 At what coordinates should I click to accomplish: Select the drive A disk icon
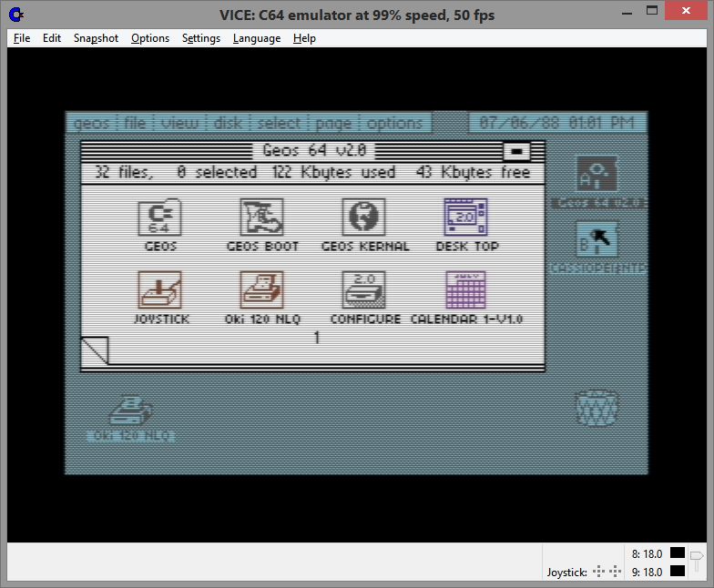(x=597, y=173)
